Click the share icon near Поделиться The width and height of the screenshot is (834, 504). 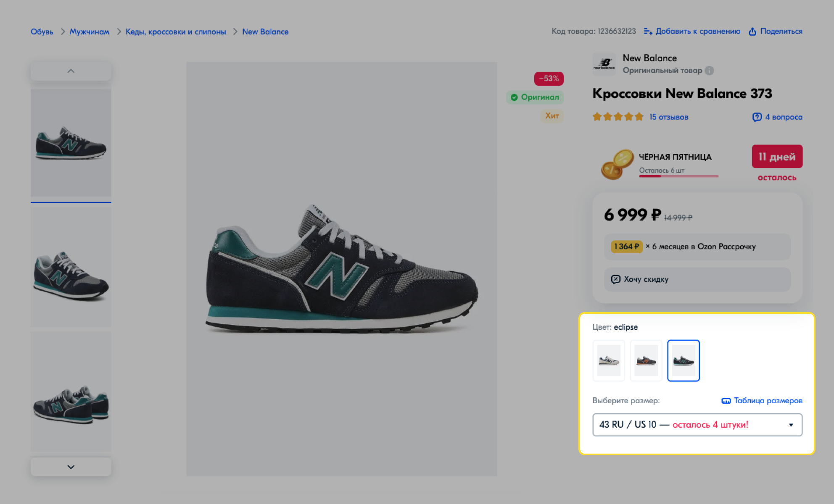752,31
